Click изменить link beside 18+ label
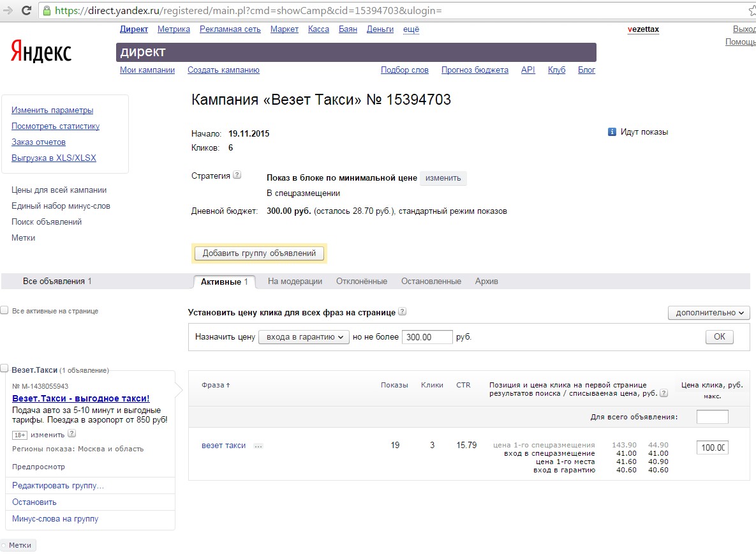The image size is (756, 556). (x=48, y=435)
